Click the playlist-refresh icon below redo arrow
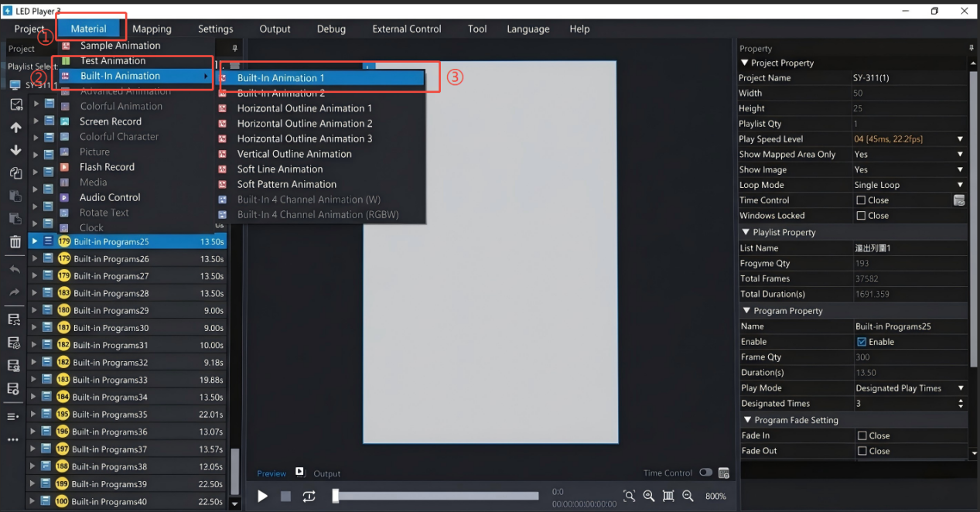Viewport: 980px width, 512px height. tap(13, 319)
